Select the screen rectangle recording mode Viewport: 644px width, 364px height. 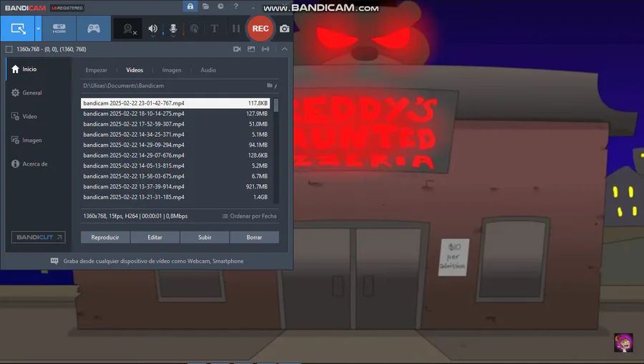tap(18, 29)
